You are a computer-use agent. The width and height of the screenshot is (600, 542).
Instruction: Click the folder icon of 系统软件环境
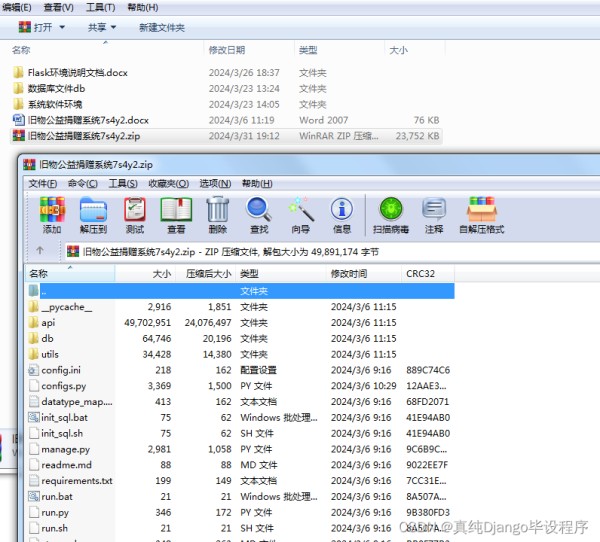(x=18, y=104)
